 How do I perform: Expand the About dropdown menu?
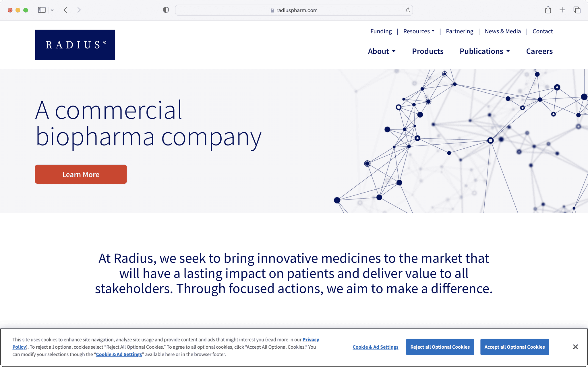point(381,51)
